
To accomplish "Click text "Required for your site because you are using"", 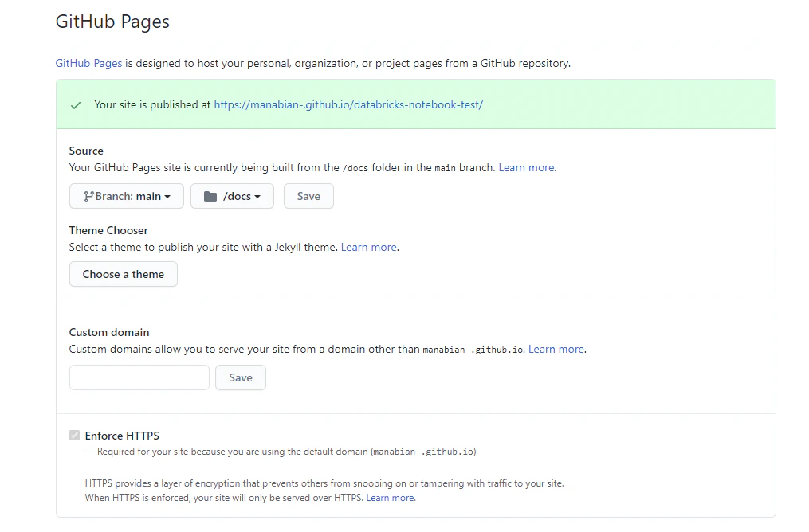I will tap(191, 452).
